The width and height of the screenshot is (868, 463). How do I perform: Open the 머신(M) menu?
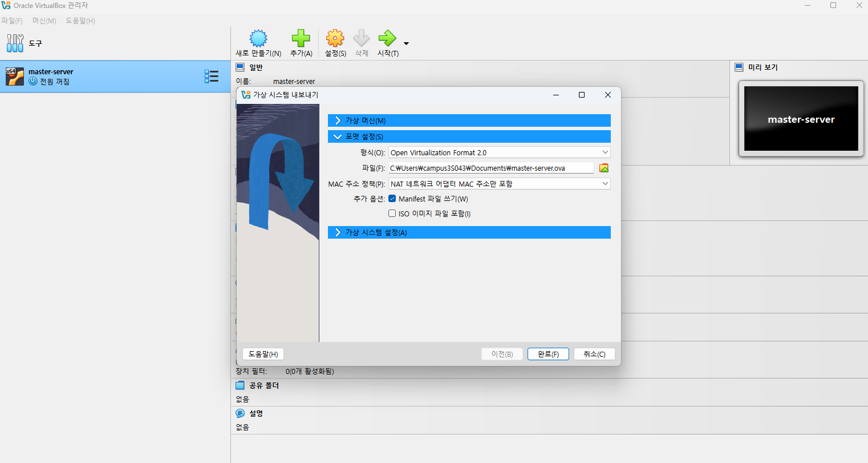point(44,21)
